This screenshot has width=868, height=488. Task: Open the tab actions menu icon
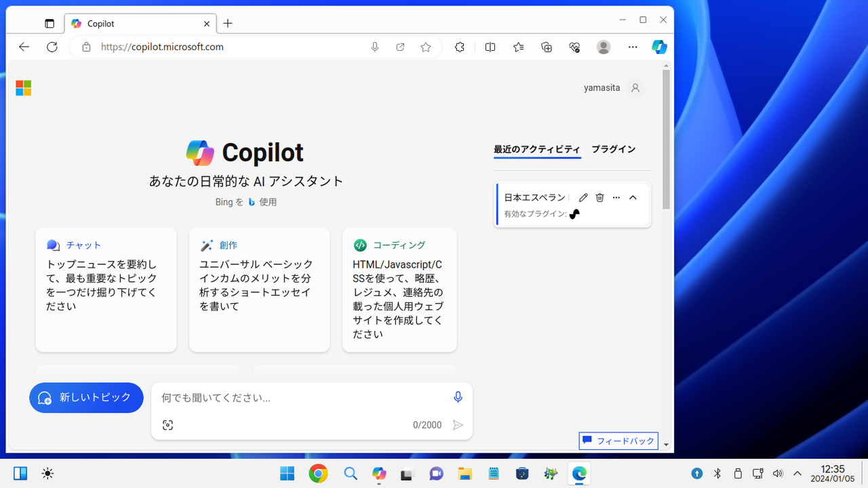tap(50, 24)
